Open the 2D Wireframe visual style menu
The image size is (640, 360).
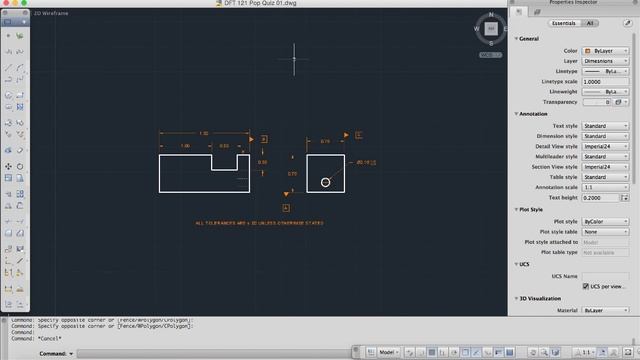click(x=51, y=13)
